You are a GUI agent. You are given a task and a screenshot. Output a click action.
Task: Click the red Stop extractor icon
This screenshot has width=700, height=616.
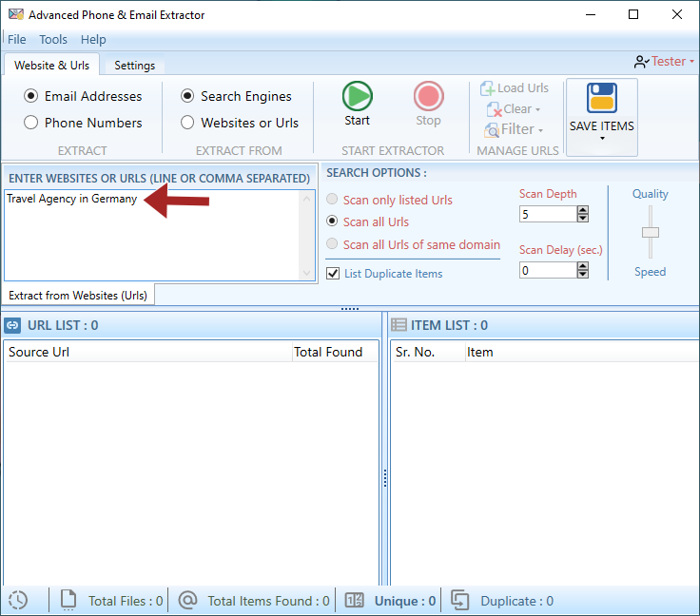428,96
